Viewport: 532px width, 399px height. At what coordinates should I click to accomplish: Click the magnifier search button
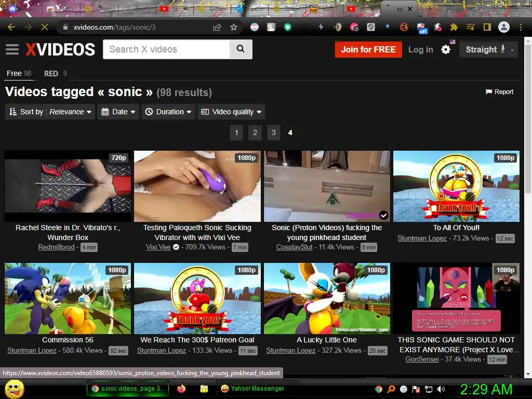pos(241,49)
